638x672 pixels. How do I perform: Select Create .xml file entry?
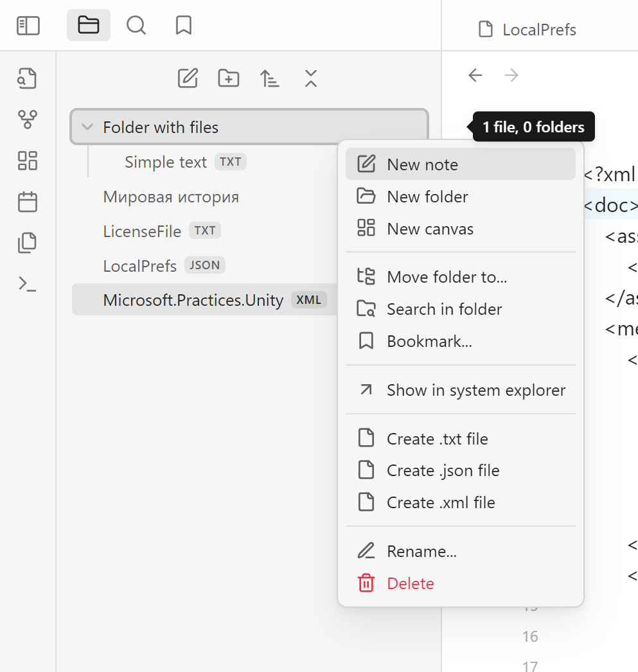[x=460, y=502]
